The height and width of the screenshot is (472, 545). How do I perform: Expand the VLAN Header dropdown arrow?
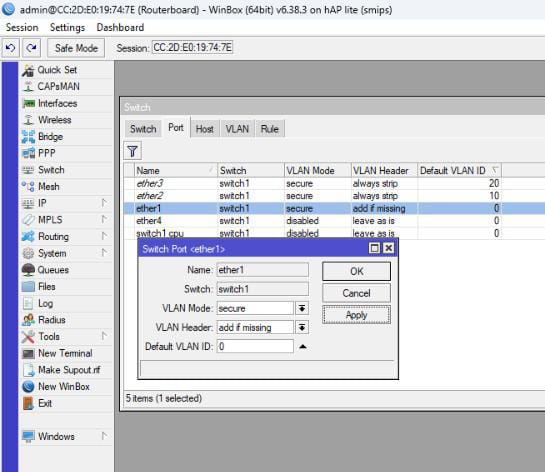point(302,327)
